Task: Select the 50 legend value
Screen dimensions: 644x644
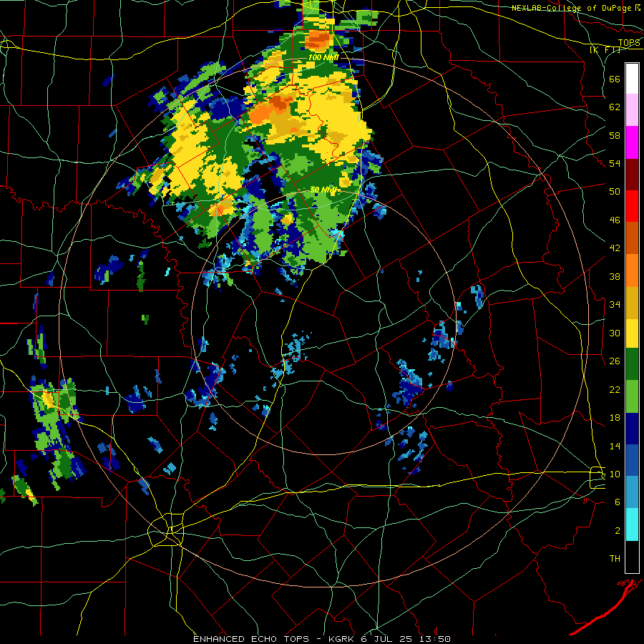Action: [x=615, y=191]
